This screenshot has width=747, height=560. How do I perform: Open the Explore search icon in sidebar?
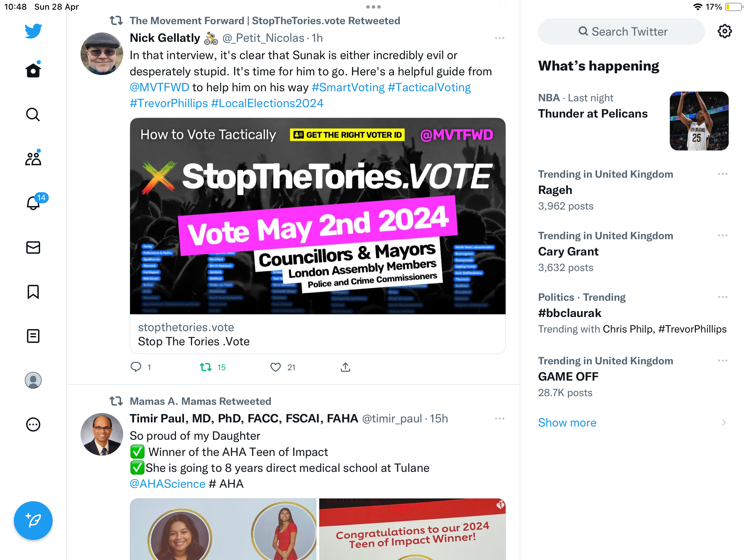[x=33, y=114]
